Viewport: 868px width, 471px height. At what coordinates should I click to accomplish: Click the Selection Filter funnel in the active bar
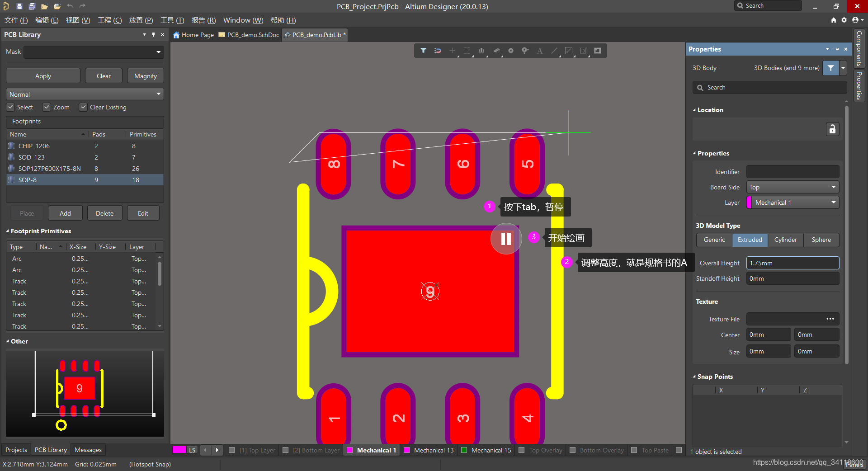(x=423, y=51)
